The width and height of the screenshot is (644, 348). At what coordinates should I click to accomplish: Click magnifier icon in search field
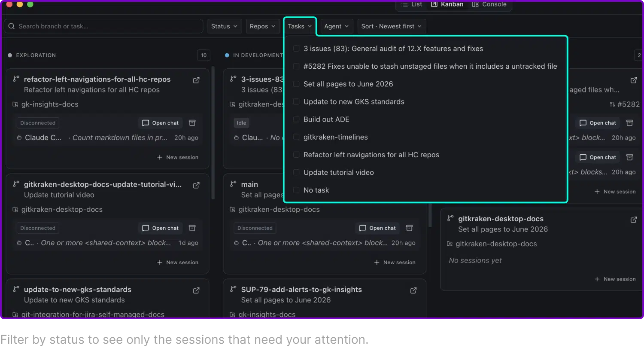[x=12, y=26]
